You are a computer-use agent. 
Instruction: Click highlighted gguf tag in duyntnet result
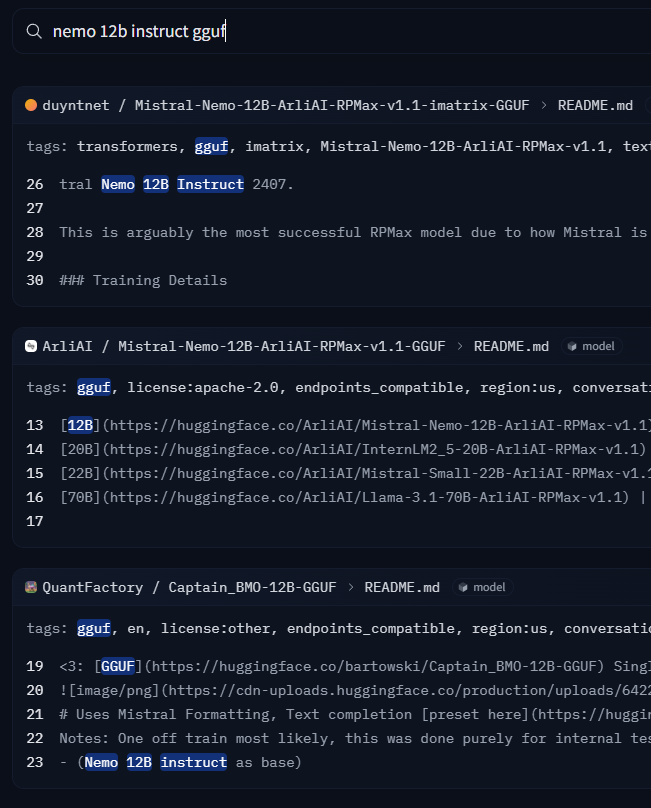[211, 147]
